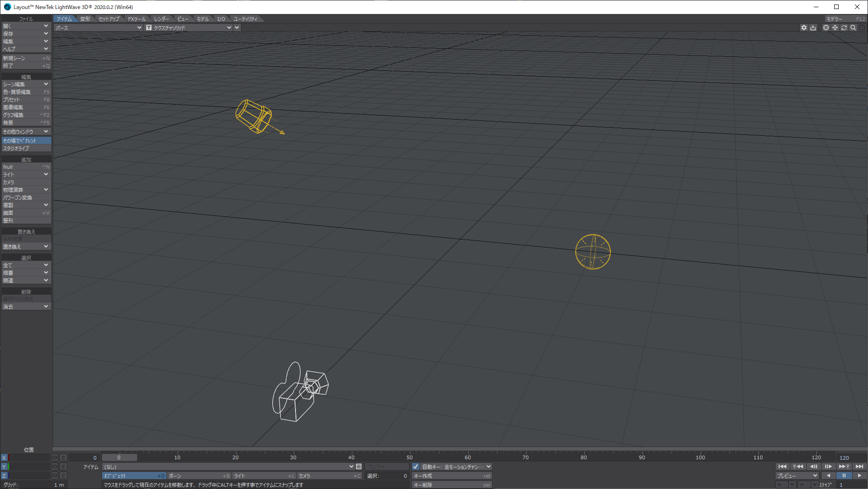Click the X channel keyframe arrows icon
This screenshot has width=868, height=489.
click(55, 457)
